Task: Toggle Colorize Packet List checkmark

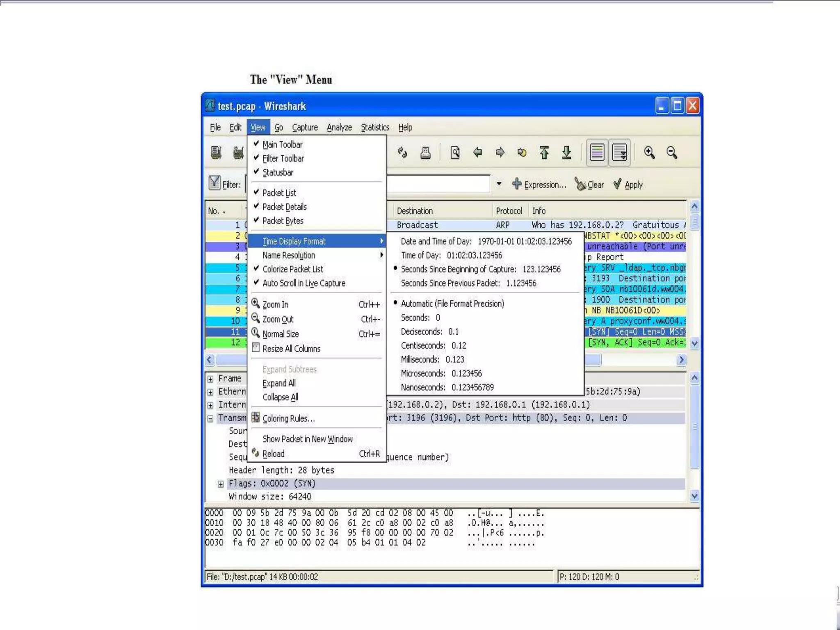Action: tap(292, 269)
